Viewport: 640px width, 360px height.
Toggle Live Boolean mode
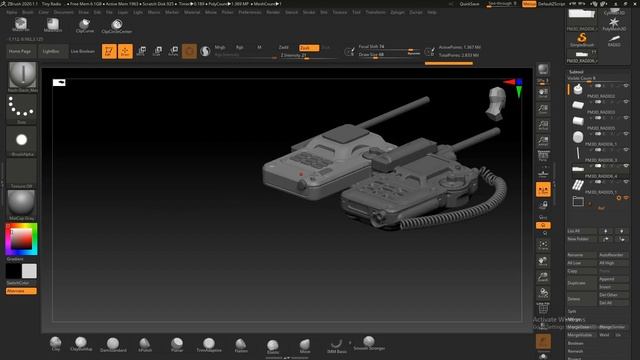82,51
